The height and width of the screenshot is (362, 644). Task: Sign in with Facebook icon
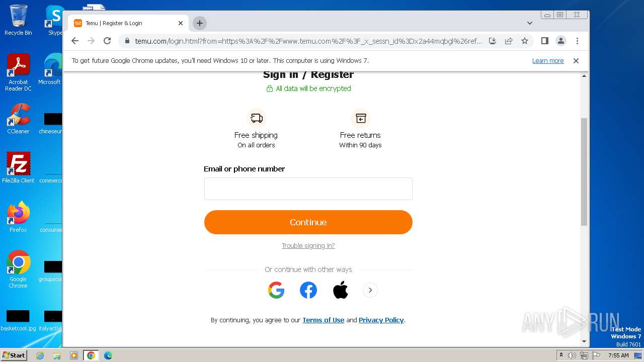308,290
